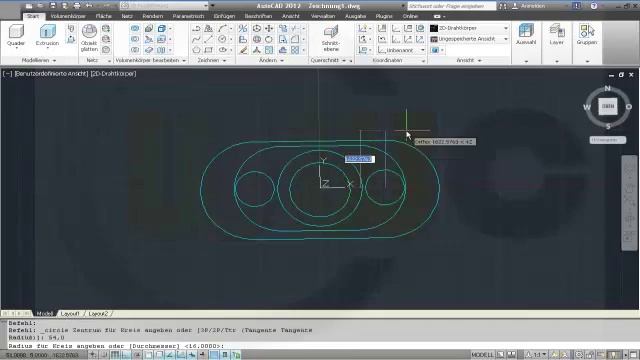Click the Save icon in quick access toolbar
The height and width of the screenshot is (360, 640).
[53, 6]
